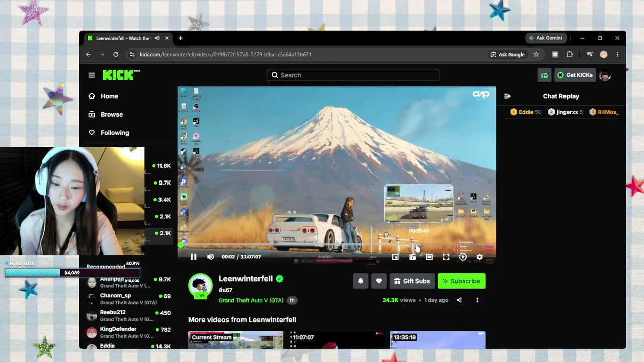Click the Ask Gemini button

click(545, 38)
